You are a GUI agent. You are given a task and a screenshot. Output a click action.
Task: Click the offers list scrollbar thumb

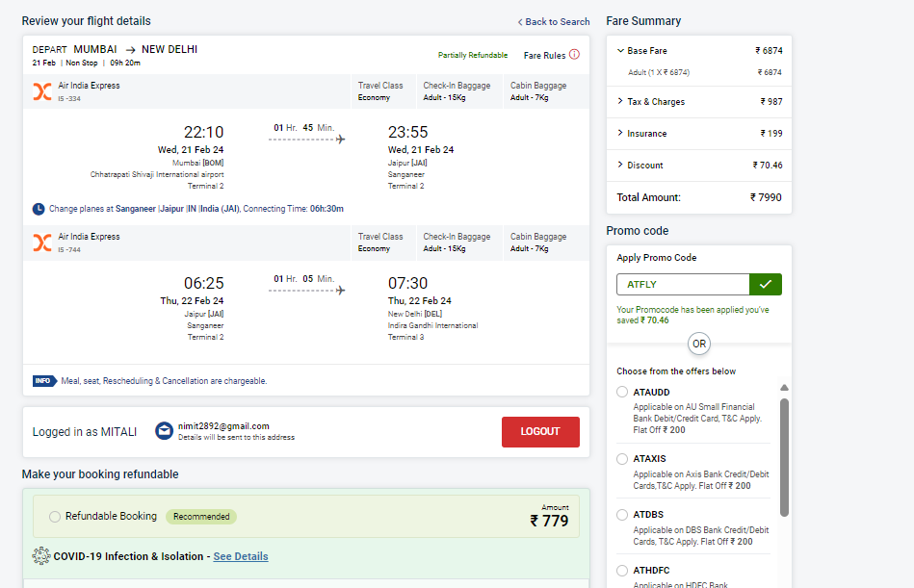coord(785,457)
